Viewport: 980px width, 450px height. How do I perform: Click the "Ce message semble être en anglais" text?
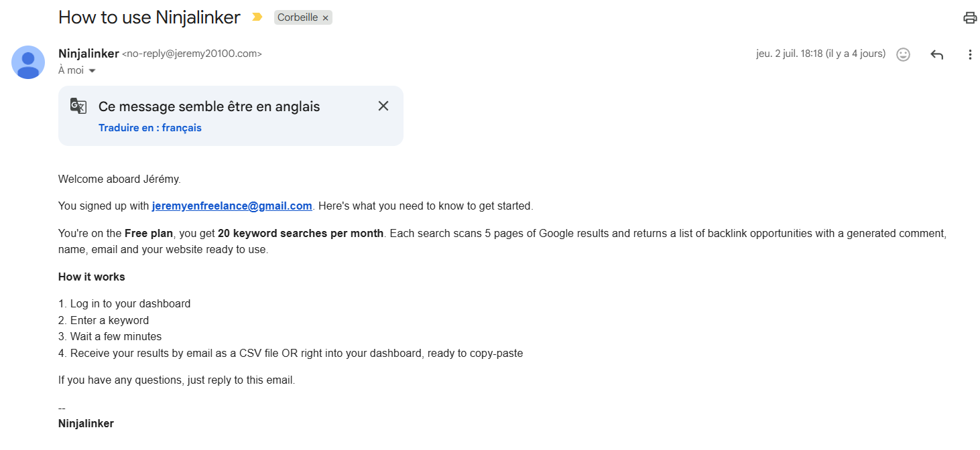tap(209, 106)
